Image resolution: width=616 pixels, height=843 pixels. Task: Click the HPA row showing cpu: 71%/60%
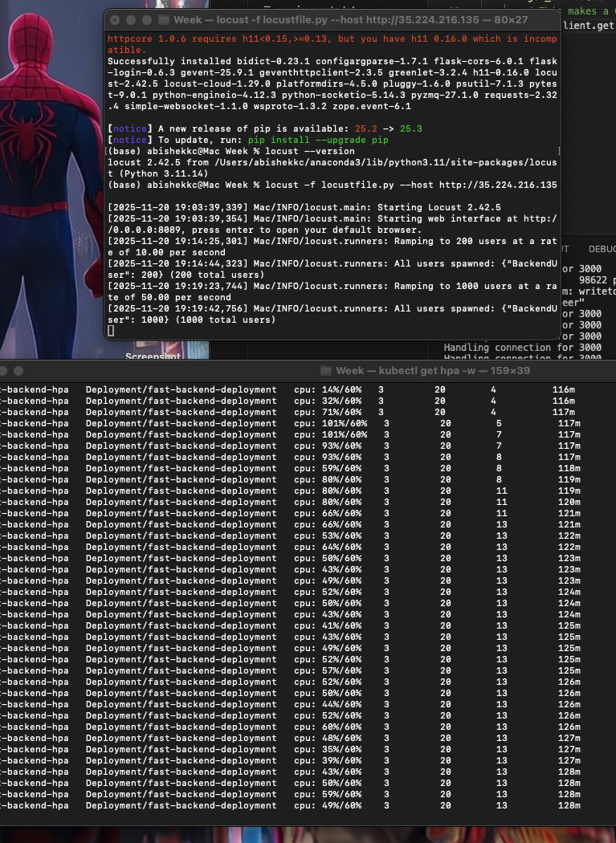tap(288, 412)
